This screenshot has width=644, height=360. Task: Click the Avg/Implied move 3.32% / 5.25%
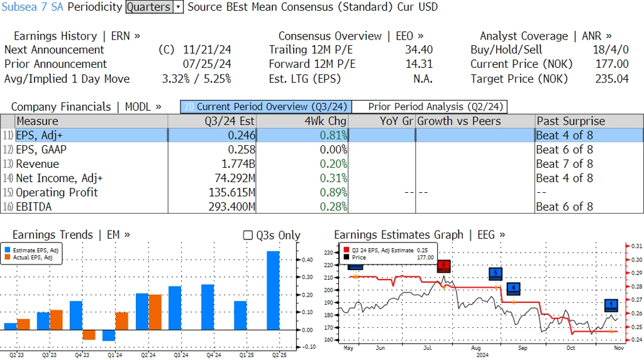[x=196, y=79]
